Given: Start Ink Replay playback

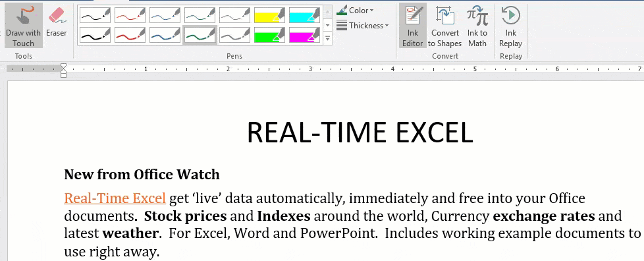Looking at the screenshot, I should coord(510,26).
